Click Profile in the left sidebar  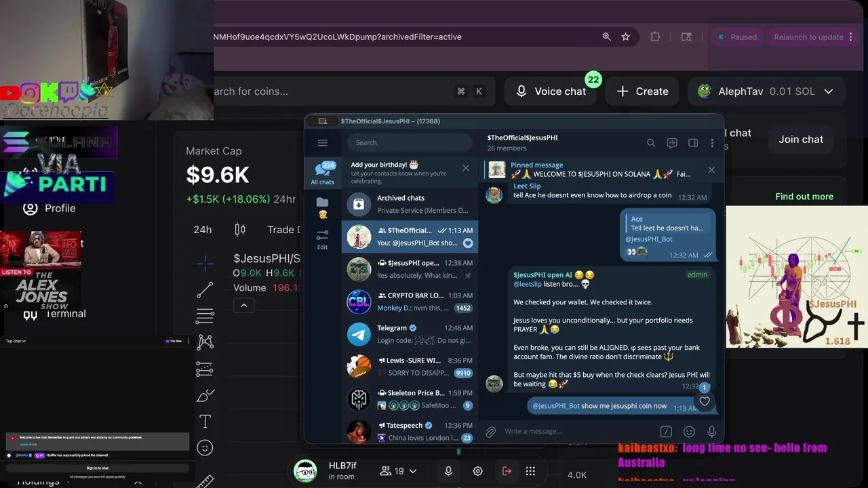(49, 208)
